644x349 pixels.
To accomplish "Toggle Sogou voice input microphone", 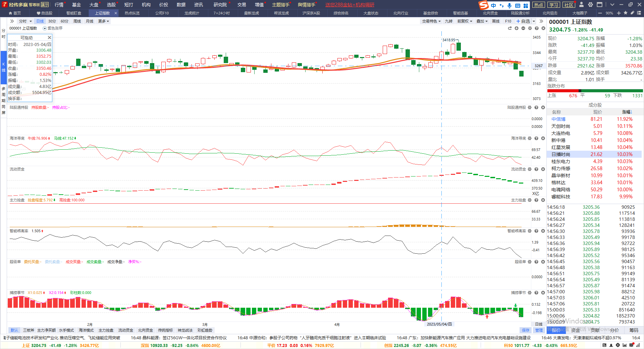I will pos(509,5).
